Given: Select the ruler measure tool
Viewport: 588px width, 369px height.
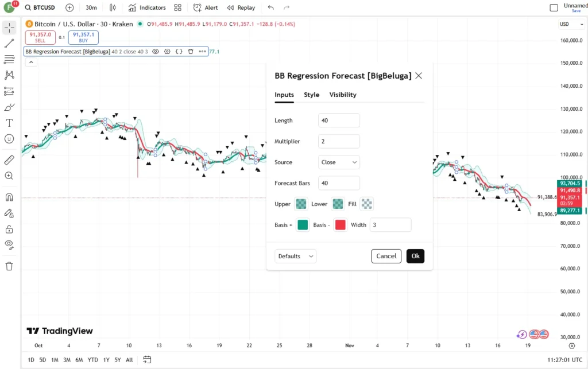Looking at the screenshot, I should tap(9, 160).
